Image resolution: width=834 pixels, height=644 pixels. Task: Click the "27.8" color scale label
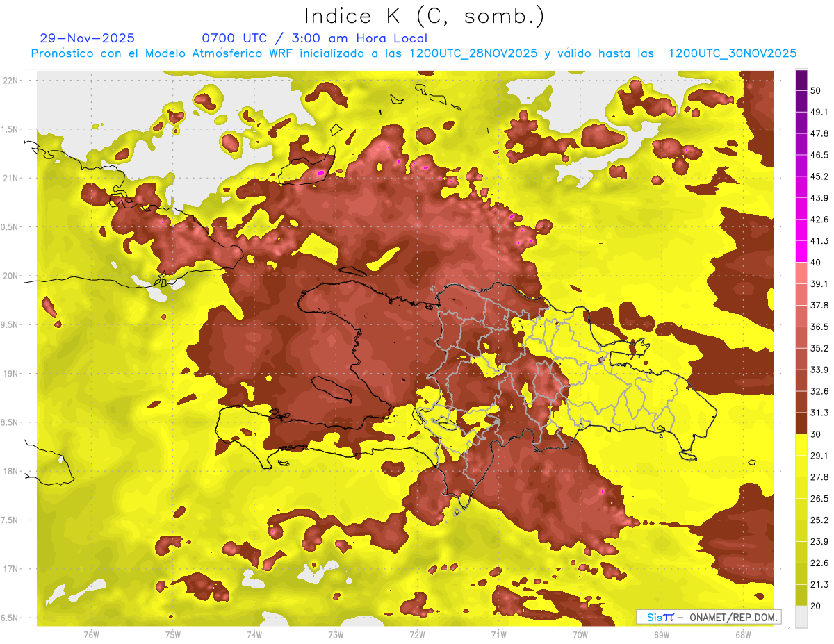819,477
